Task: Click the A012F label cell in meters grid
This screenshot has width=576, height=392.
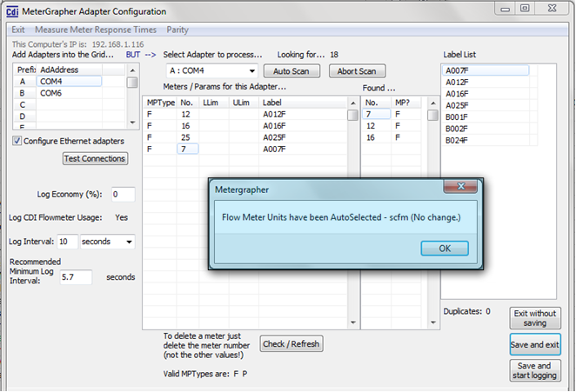Action: click(x=303, y=115)
